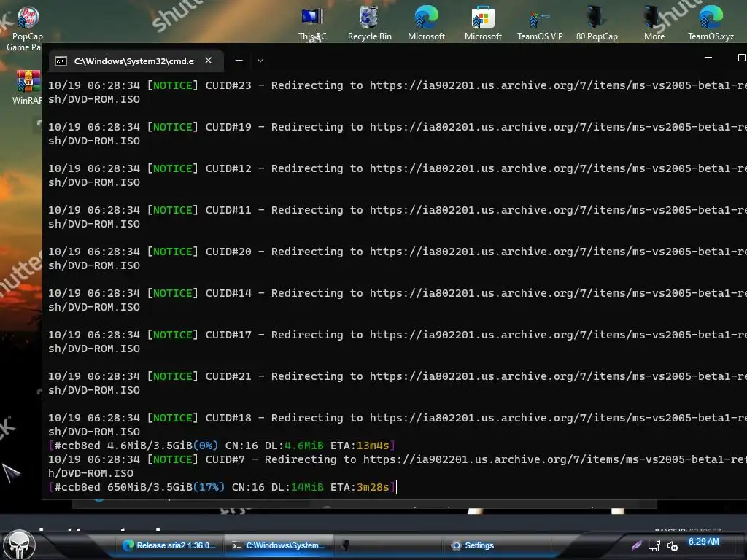747x560 pixels.
Task: Click CUID#18 redirect log line
Action: pos(398,425)
